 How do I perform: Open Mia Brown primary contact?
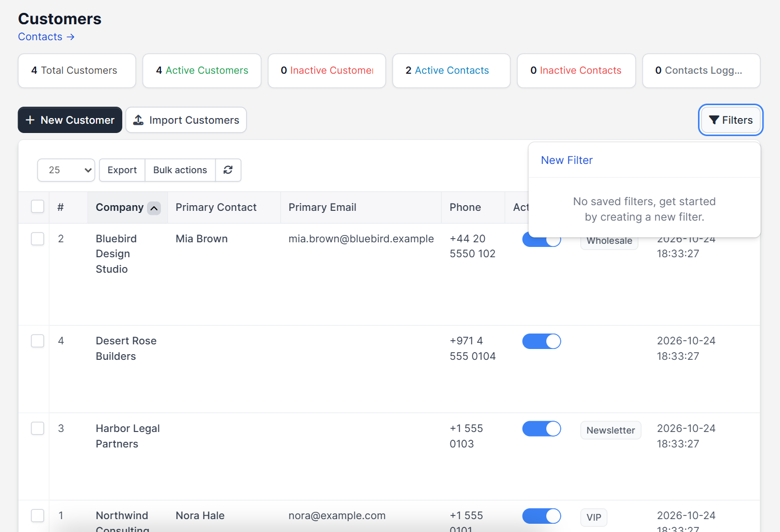[202, 239]
